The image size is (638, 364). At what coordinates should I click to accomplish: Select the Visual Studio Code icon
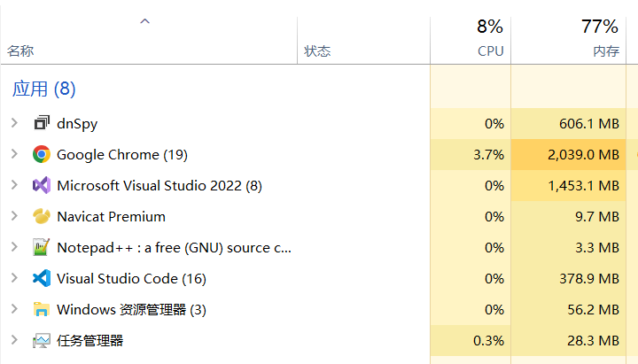coord(42,279)
